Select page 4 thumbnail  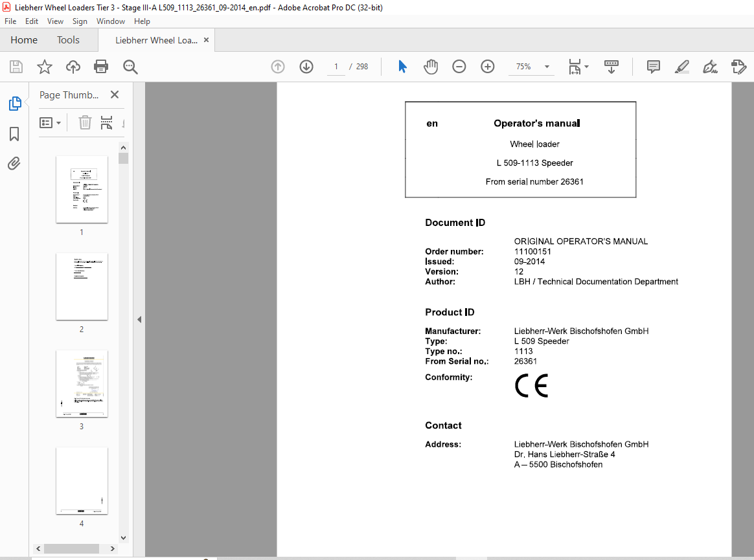point(82,480)
